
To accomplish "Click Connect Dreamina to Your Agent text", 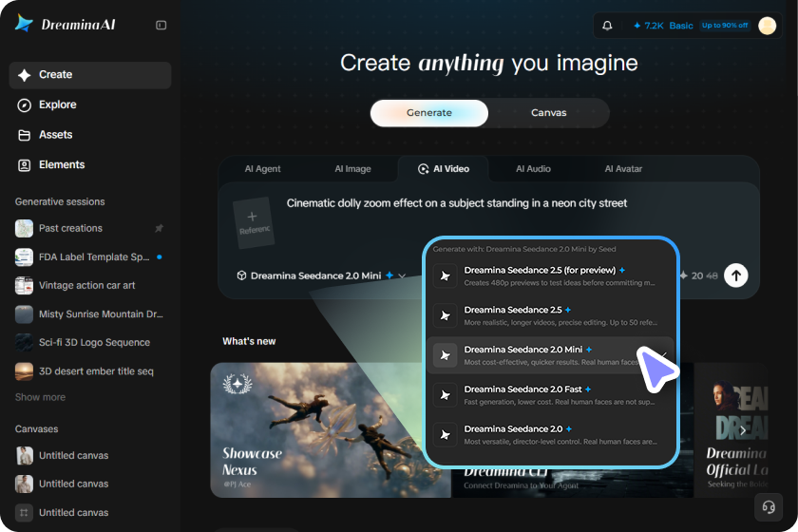I will 522,485.
